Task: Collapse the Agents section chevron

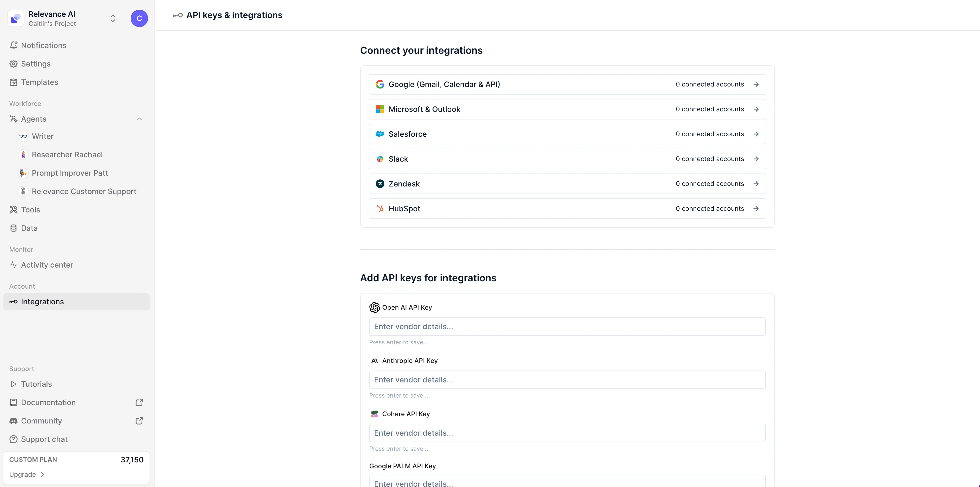Action: (139, 119)
